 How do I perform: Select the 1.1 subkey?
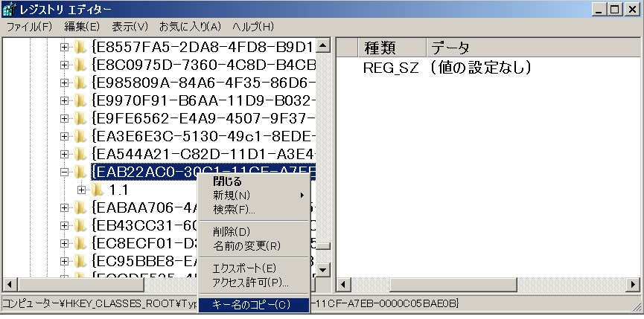point(118,190)
